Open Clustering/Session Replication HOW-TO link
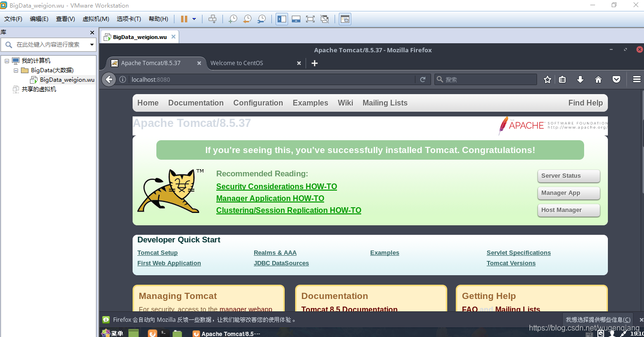644x337 pixels. click(288, 210)
